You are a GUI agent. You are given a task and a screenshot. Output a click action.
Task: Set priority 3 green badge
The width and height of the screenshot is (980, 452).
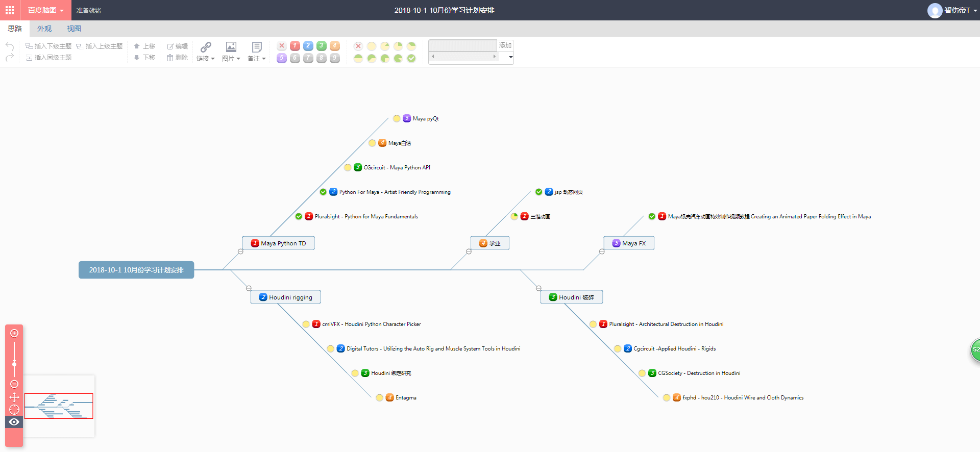[322, 46]
